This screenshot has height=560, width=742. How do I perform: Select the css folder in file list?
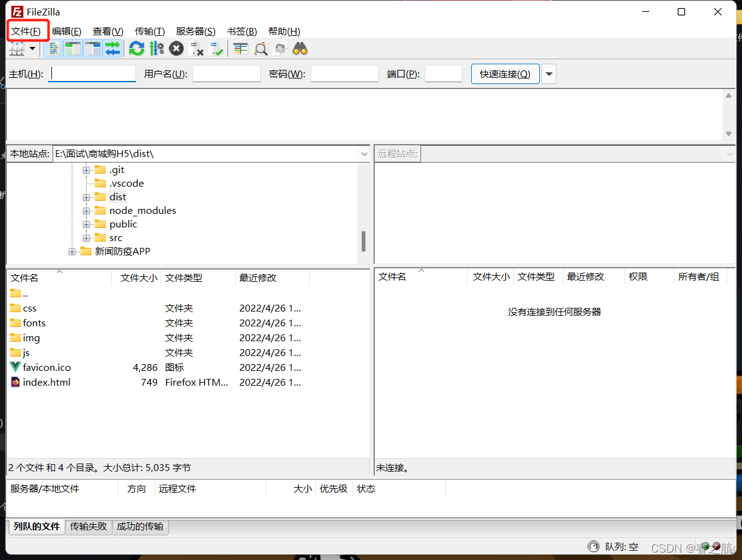tap(30, 308)
